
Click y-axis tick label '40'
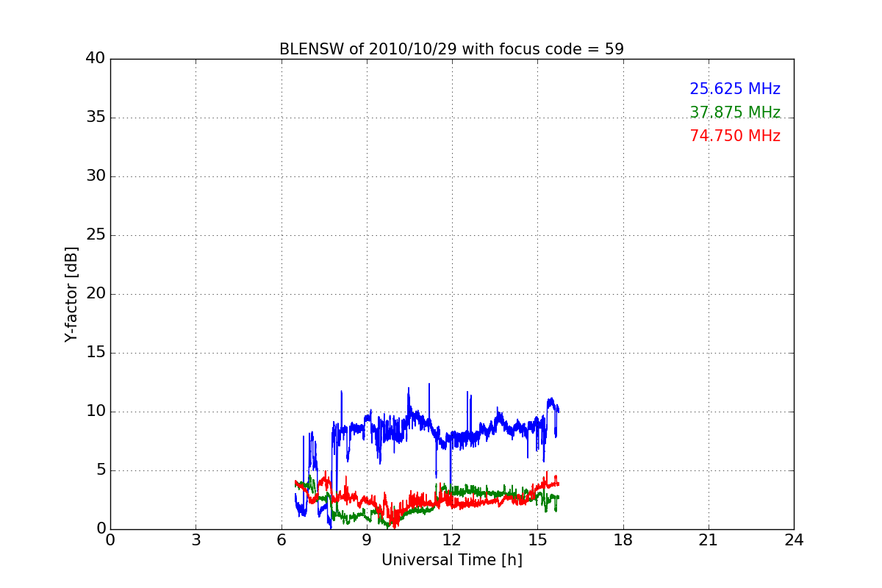click(x=96, y=59)
